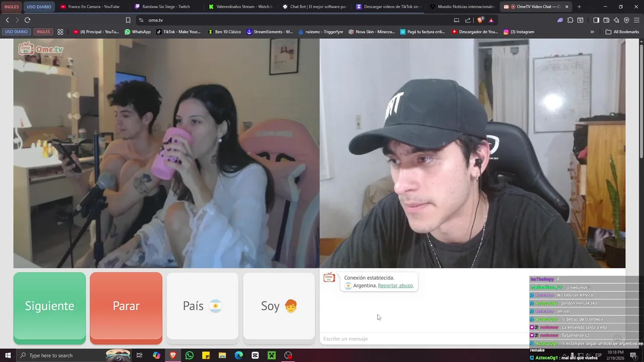
Task: Reload the page with refresh icon
Action: click(27, 20)
